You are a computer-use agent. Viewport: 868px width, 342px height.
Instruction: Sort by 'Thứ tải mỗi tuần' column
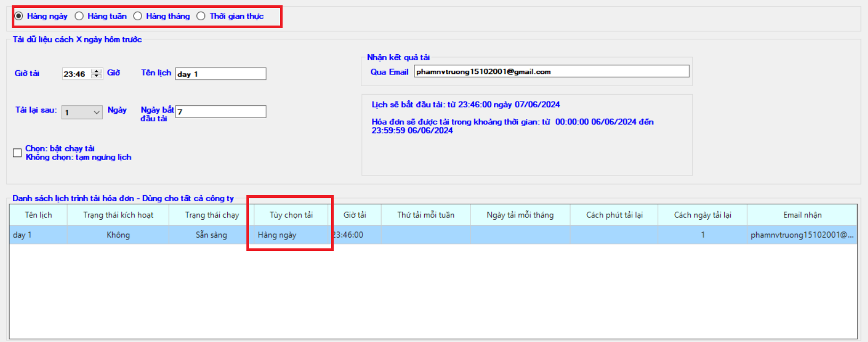pos(426,215)
